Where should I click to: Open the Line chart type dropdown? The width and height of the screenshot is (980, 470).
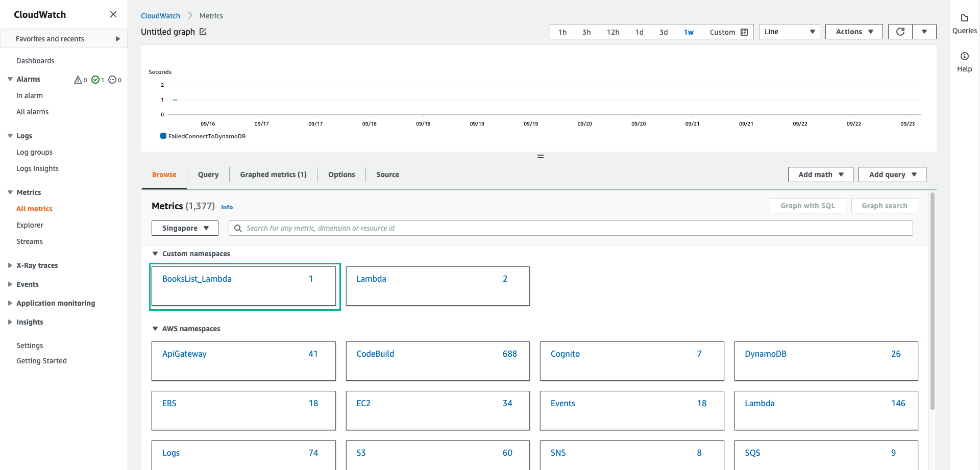point(789,32)
